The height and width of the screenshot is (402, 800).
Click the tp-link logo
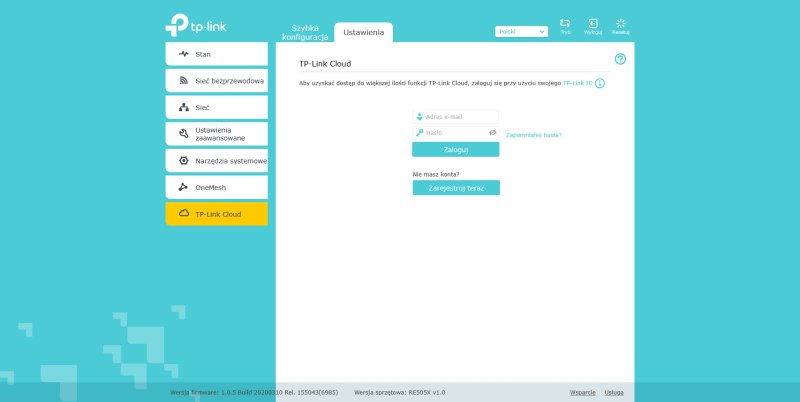[x=196, y=26]
